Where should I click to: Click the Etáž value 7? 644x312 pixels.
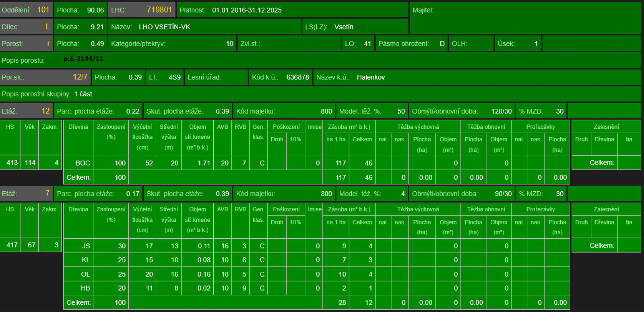(x=47, y=193)
